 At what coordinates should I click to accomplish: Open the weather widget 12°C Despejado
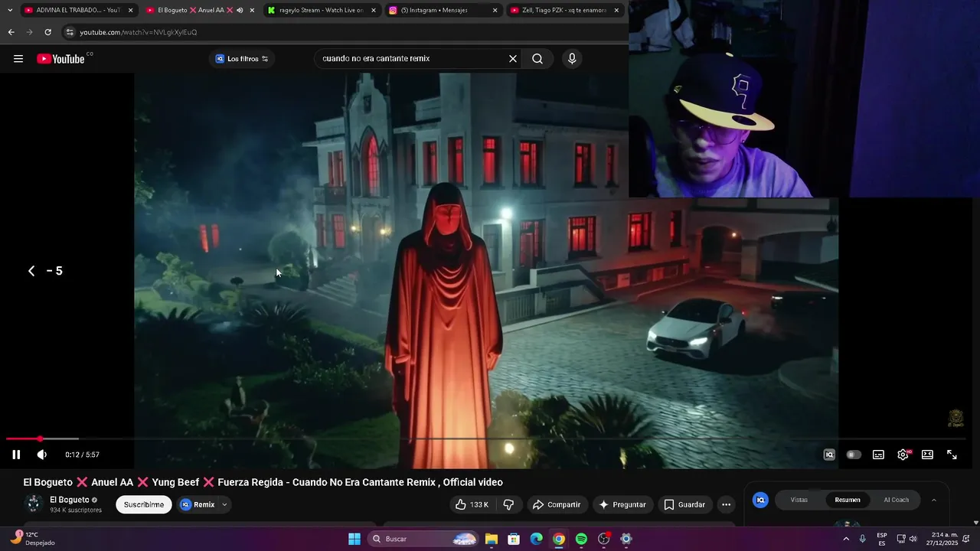coord(34,539)
